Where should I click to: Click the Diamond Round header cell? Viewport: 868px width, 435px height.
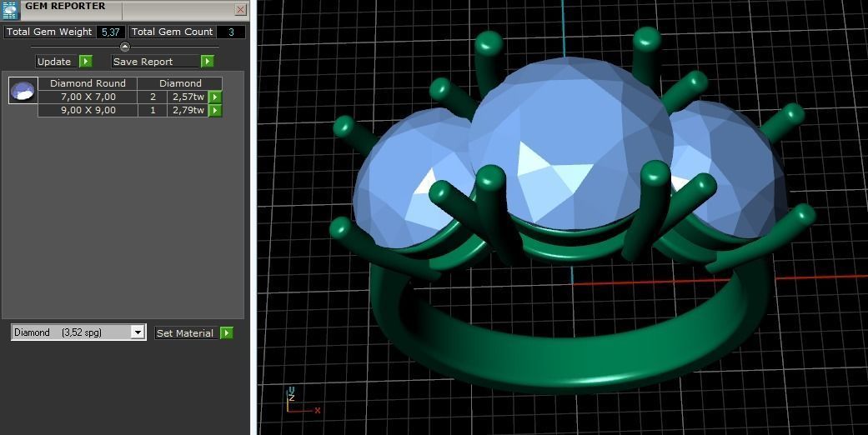pos(88,83)
